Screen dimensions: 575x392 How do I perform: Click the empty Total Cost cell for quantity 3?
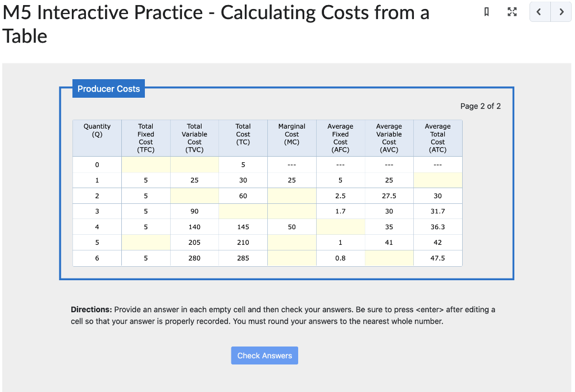[x=243, y=211]
